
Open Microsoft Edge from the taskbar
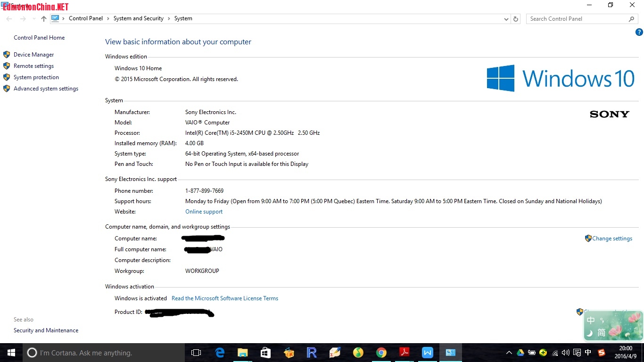220,353
